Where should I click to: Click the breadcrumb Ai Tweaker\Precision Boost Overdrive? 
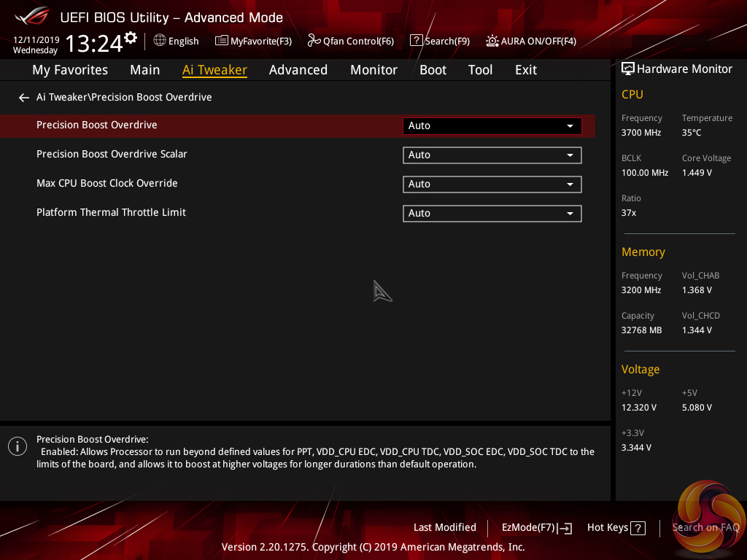tap(124, 97)
